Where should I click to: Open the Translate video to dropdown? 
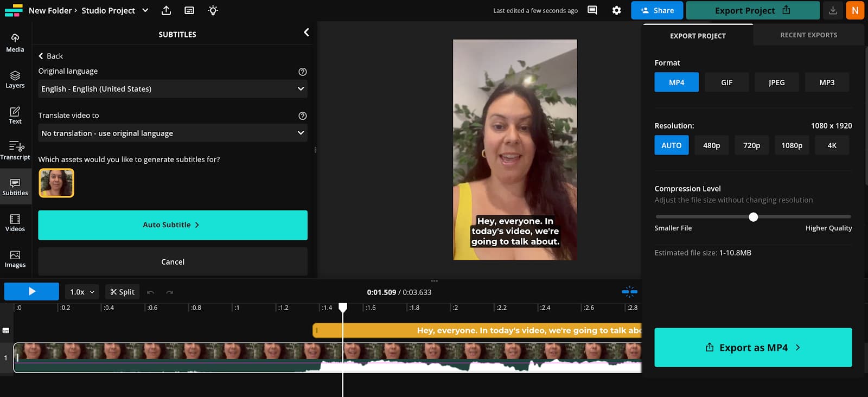(173, 133)
